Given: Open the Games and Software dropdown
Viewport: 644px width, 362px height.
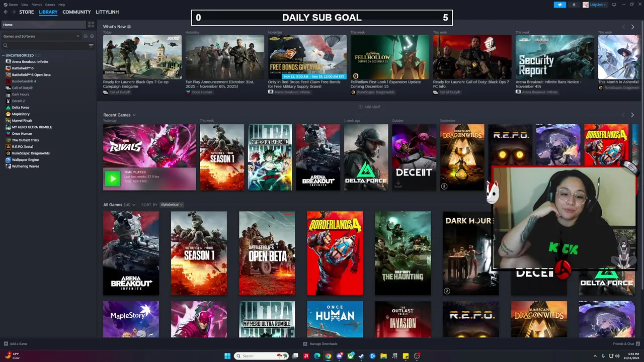Looking at the screenshot, I should point(41,36).
